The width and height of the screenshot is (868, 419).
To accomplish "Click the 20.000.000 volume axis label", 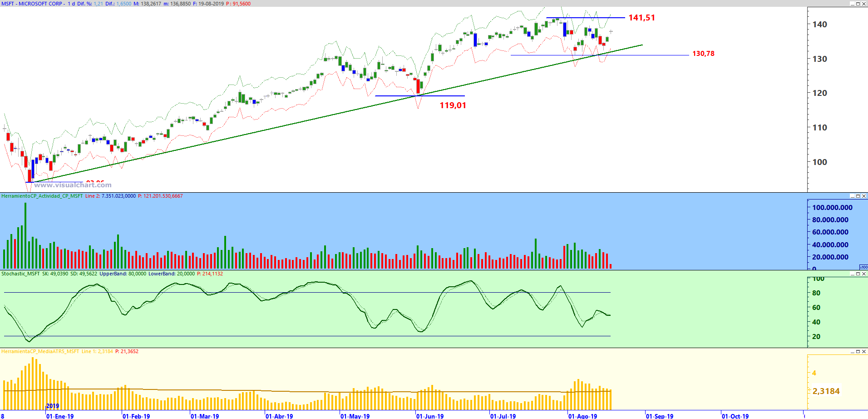I will point(830,257).
